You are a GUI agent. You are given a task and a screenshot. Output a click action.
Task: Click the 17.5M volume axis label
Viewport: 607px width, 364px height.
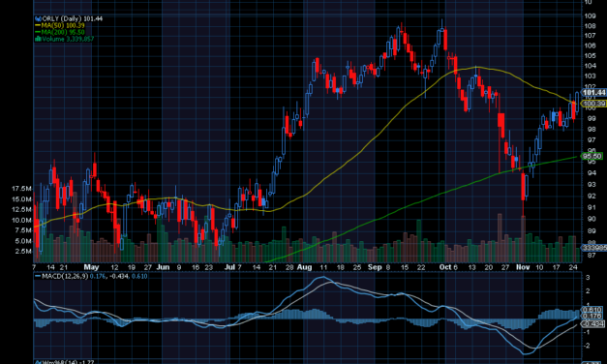tap(21, 189)
